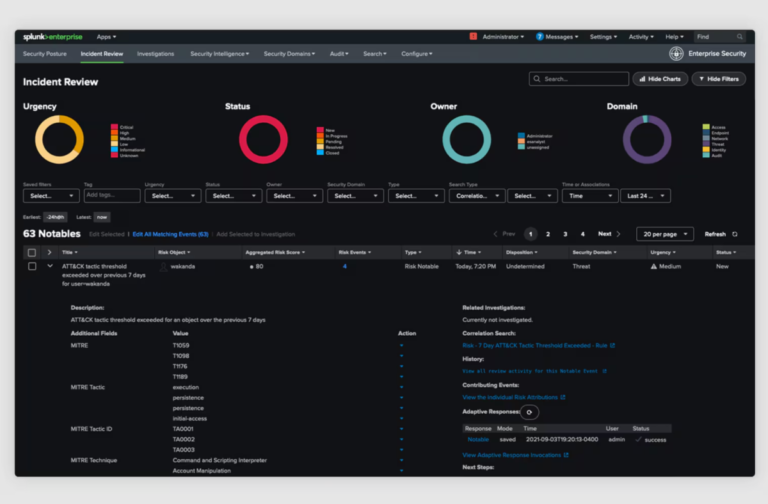Open the Type filter dropdown

(416, 196)
